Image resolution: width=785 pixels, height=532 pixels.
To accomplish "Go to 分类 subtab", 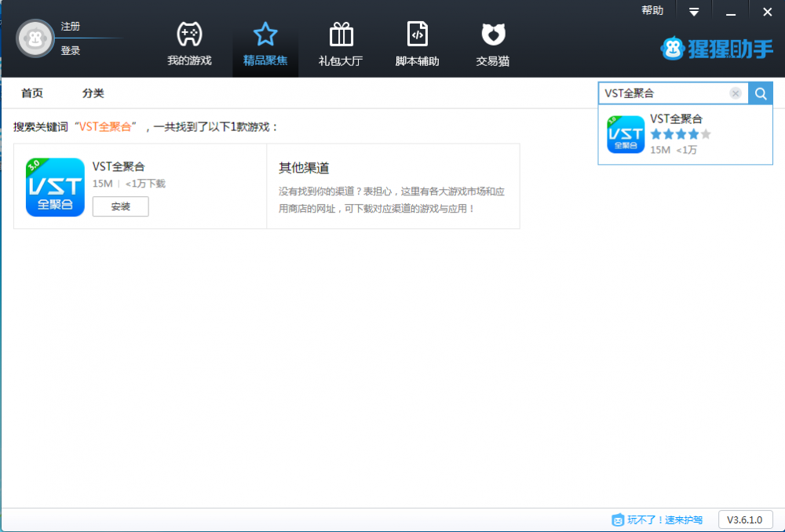I will click(x=93, y=93).
